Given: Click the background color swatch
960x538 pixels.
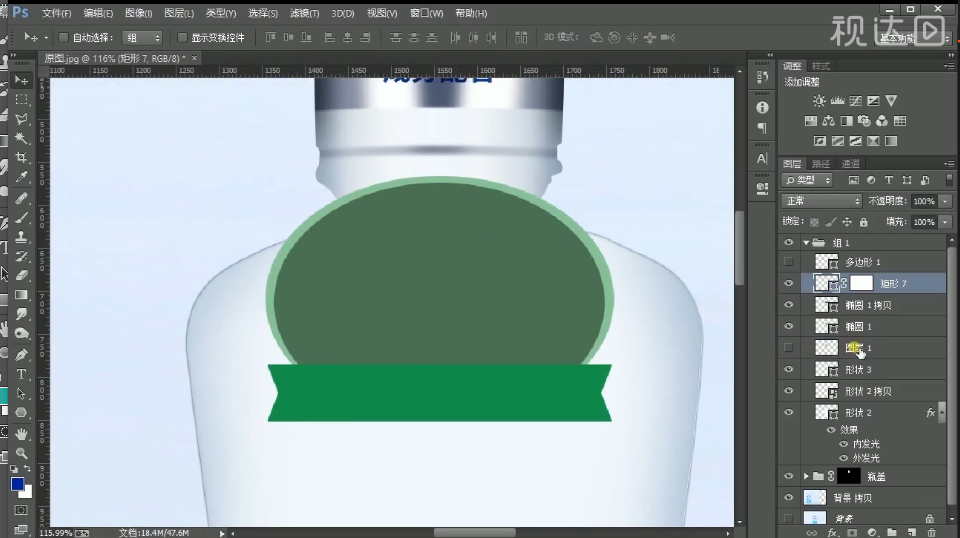Looking at the screenshot, I should click(27, 493).
